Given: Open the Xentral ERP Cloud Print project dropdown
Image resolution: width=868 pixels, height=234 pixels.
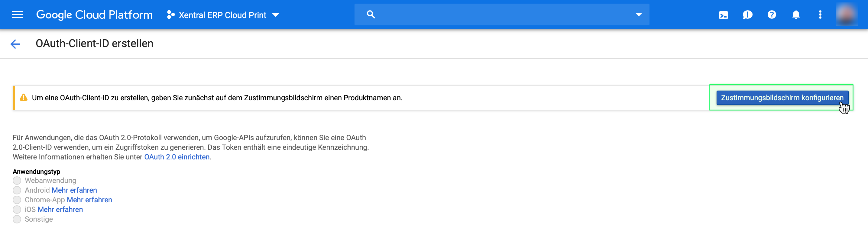Looking at the screenshot, I should point(223,15).
